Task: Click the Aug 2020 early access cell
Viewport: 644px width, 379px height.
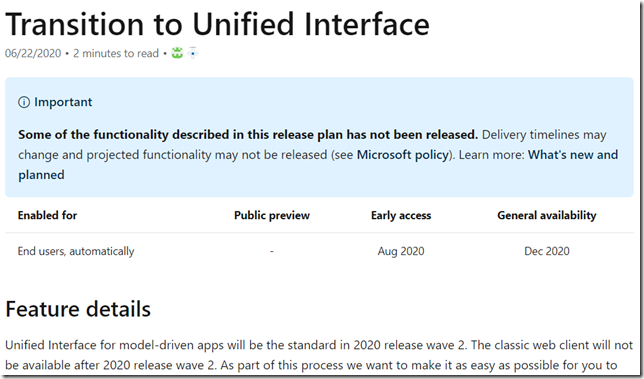Action: [401, 251]
